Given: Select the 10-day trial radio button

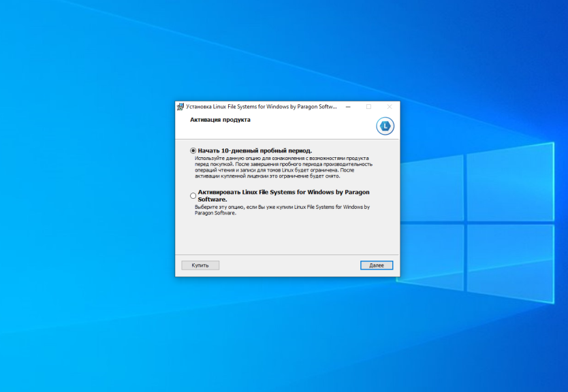Looking at the screenshot, I should (193, 150).
